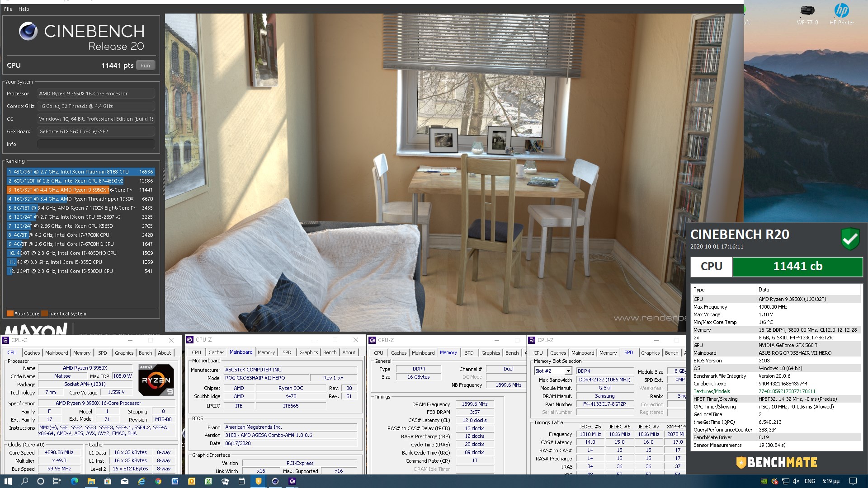Open the Mail app from the taskbar
868x488 pixels.
click(x=124, y=481)
